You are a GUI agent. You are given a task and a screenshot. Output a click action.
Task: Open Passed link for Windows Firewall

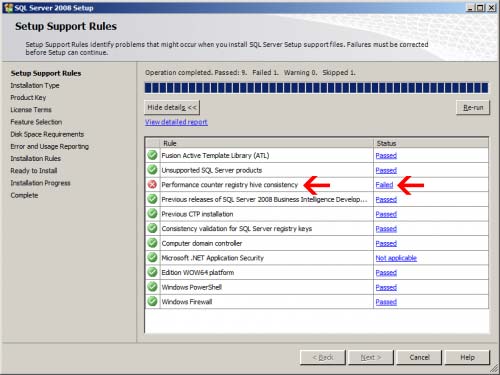[x=386, y=302]
